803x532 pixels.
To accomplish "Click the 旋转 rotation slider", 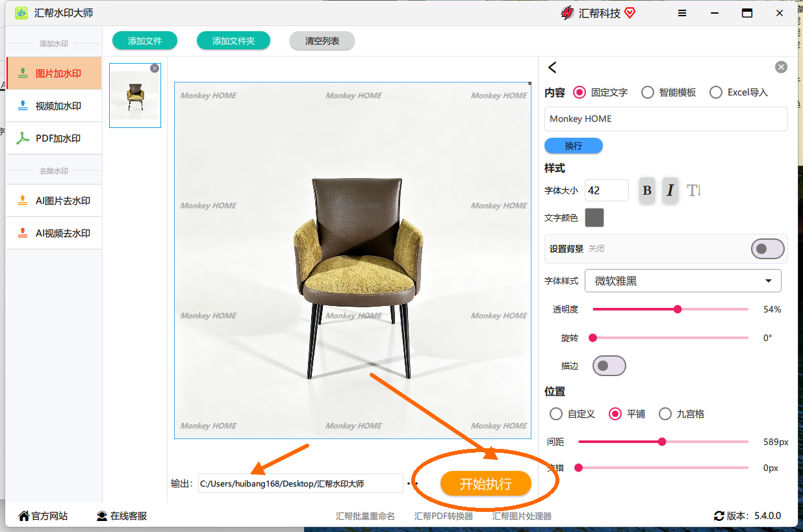I will coord(670,338).
